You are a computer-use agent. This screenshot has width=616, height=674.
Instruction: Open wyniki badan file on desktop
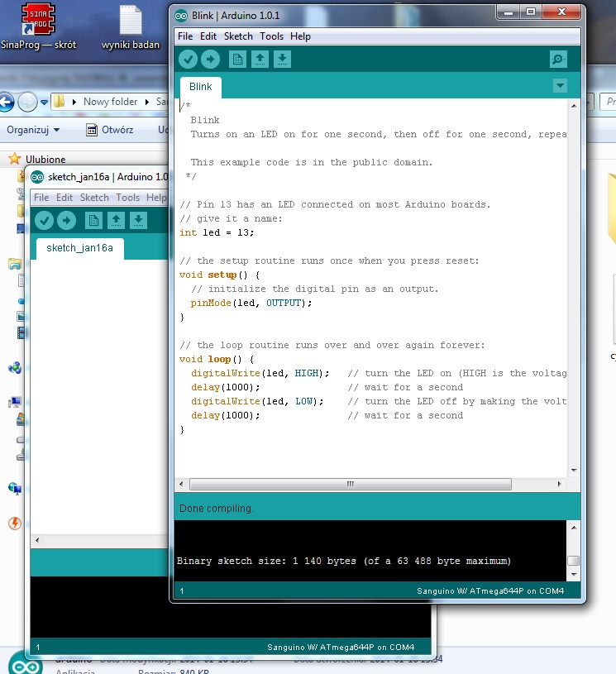tap(131, 27)
